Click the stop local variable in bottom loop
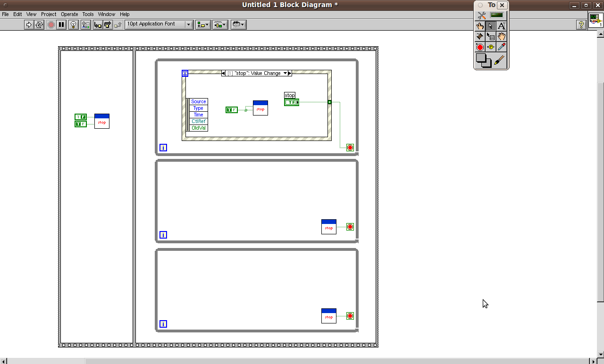 329,316
